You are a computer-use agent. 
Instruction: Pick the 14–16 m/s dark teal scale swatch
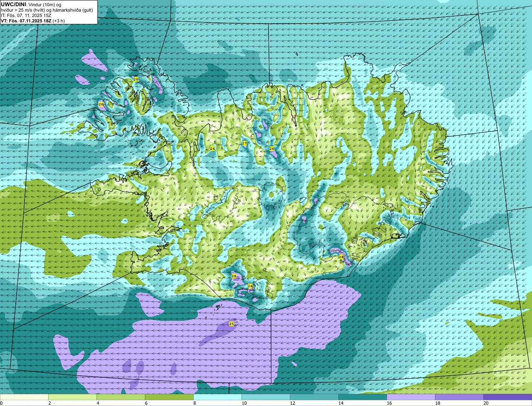(362, 397)
